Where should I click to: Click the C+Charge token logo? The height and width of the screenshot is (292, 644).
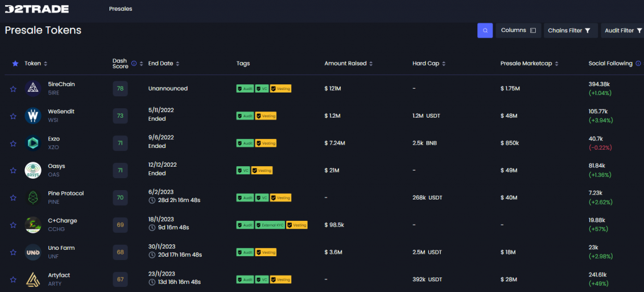[33, 225]
